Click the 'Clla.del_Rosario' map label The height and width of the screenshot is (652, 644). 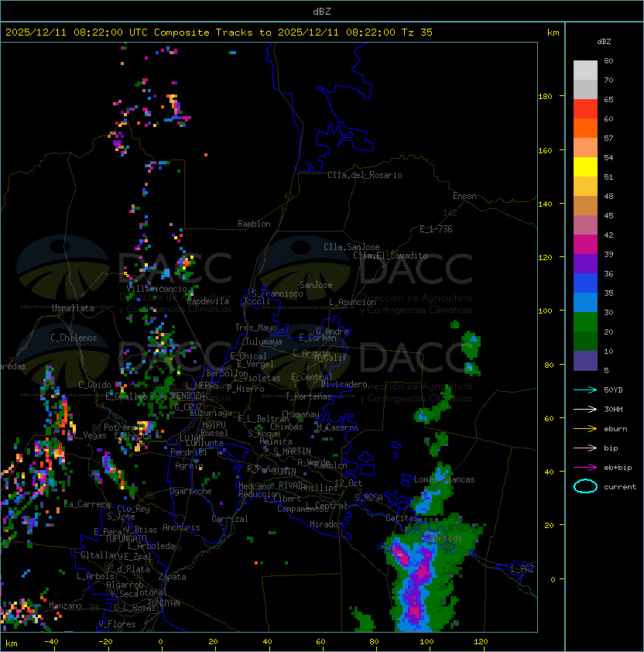(365, 175)
